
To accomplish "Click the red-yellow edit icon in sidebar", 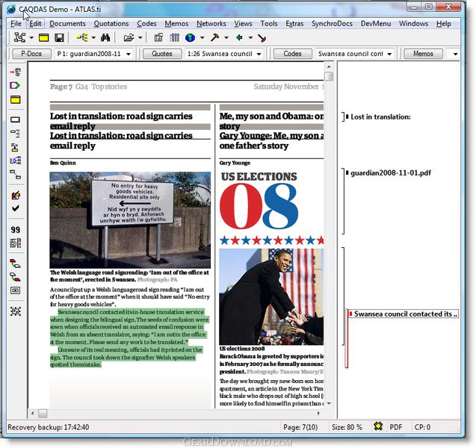I will 16,195.
